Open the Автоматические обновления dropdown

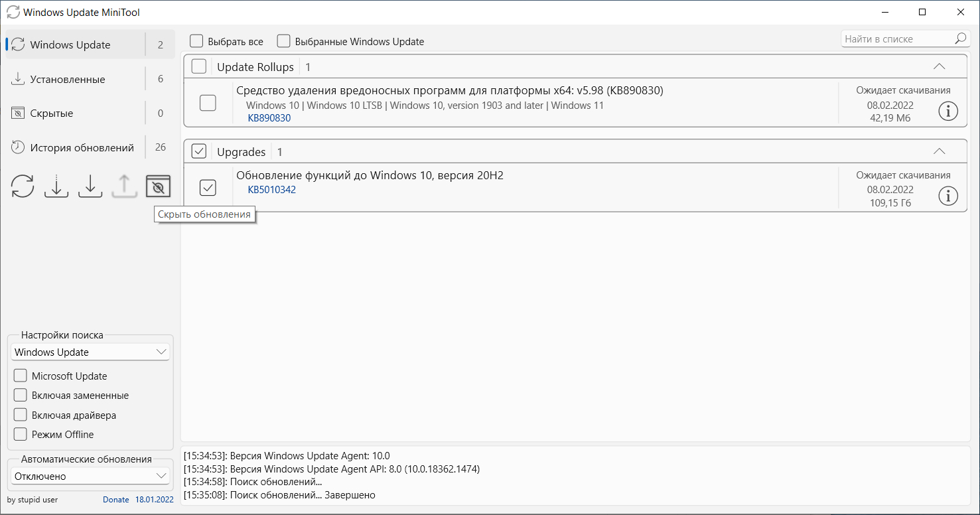pyautogui.click(x=90, y=476)
